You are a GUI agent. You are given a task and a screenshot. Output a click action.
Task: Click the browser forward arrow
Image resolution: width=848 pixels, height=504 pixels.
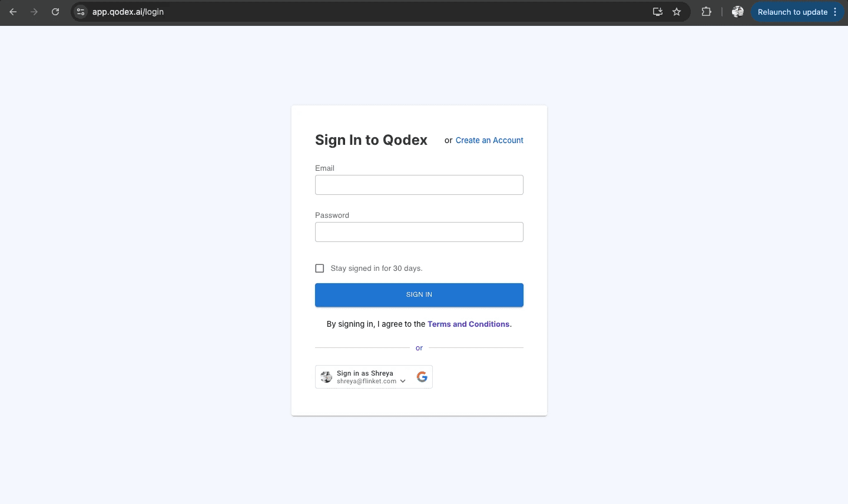click(x=34, y=12)
